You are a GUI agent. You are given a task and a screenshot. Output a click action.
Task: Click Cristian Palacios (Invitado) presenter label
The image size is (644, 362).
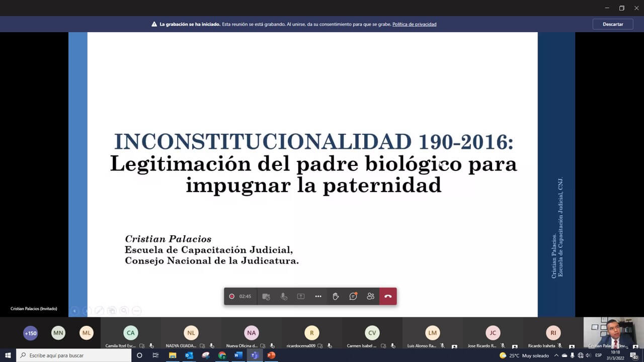pos(34,309)
